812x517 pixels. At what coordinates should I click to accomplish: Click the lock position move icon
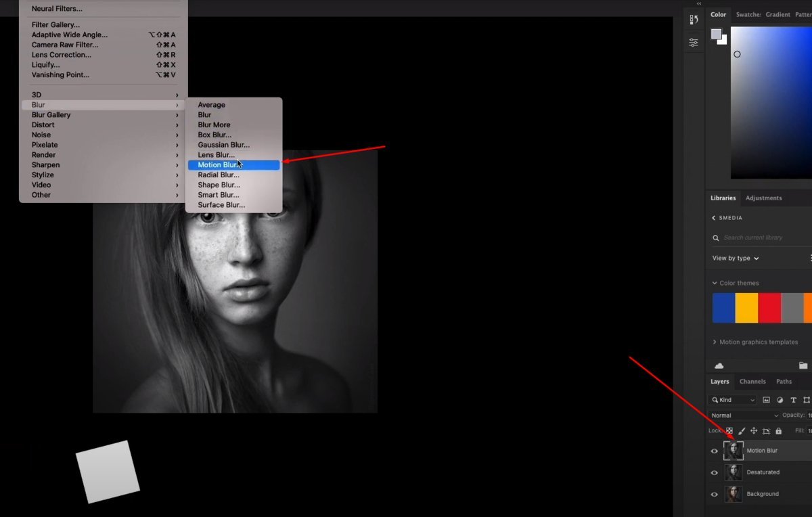(754, 431)
